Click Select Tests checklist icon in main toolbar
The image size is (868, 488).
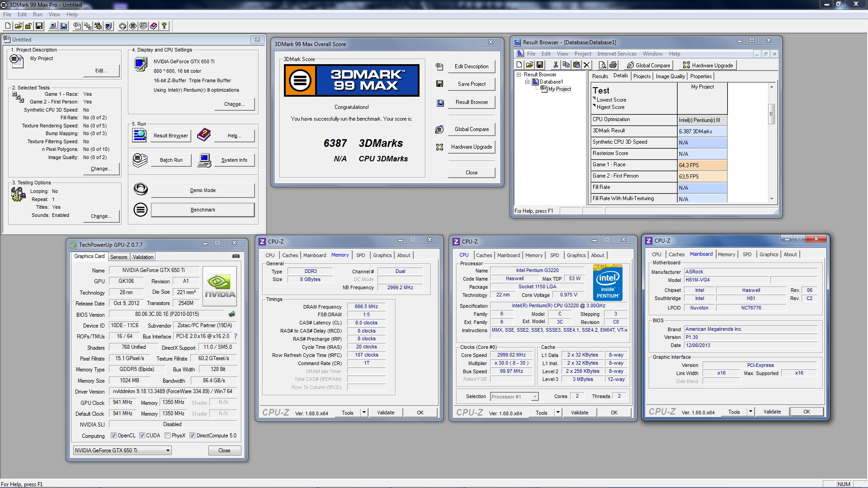88,26
